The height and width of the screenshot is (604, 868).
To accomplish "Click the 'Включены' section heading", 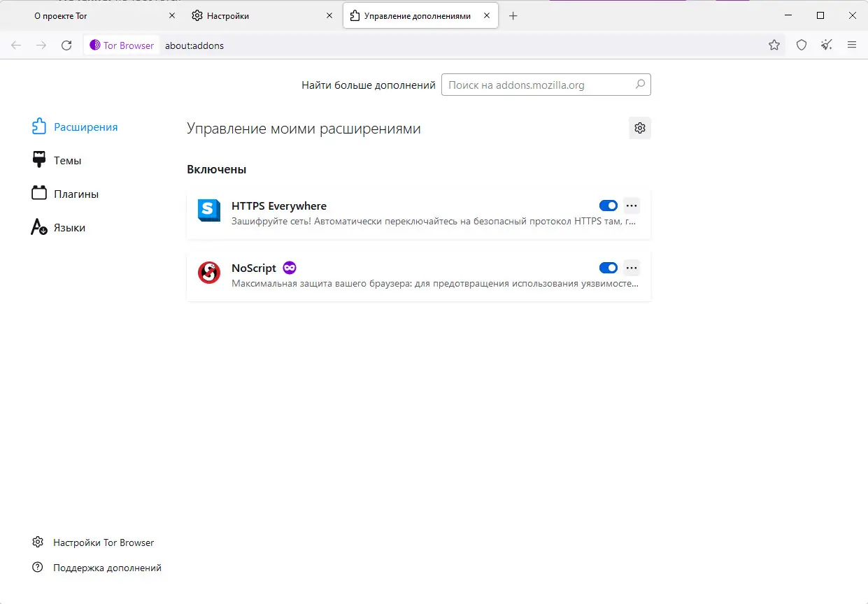I will pos(217,169).
